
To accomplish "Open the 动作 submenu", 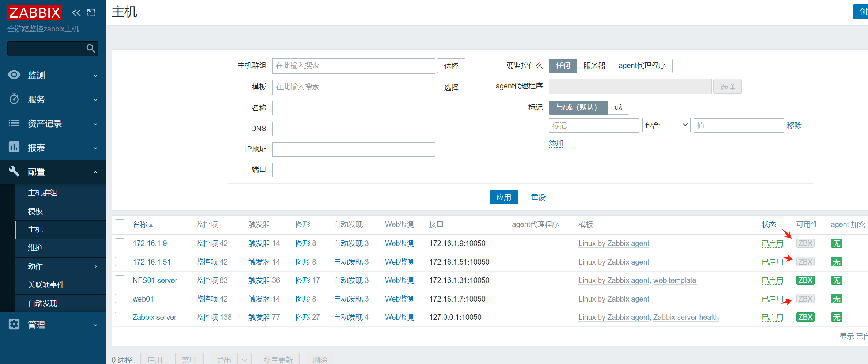I will click(60, 266).
